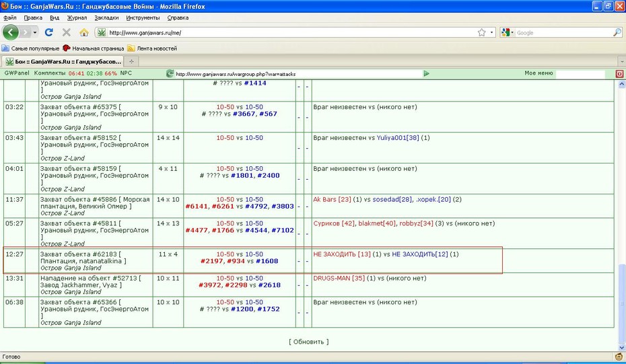Screen dimensions: 626x364
Task: Open a new tab with plus button
Action: point(131,61)
